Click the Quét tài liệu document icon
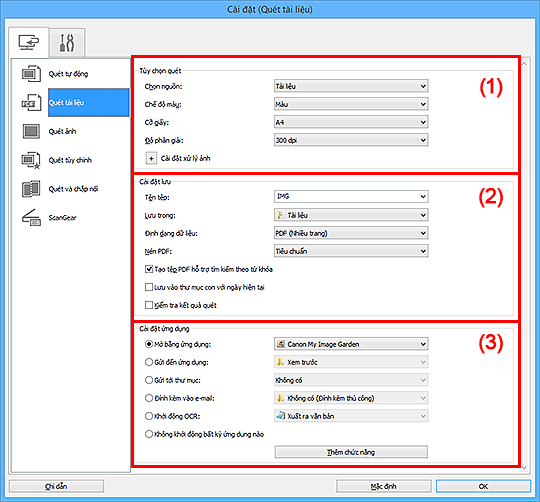 point(31,103)
